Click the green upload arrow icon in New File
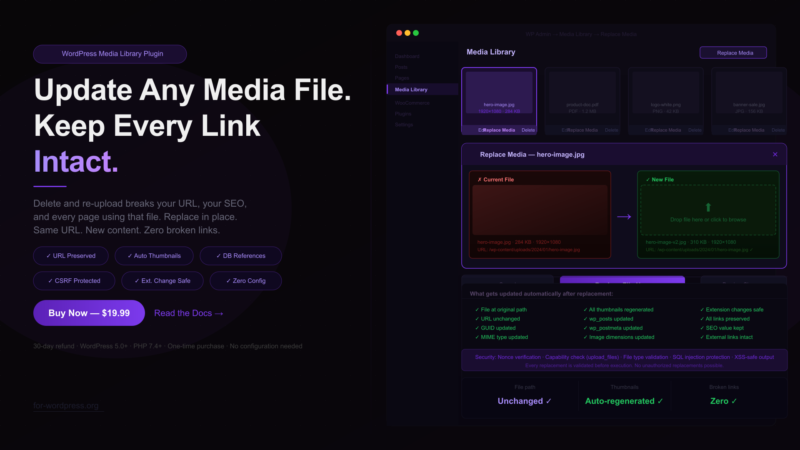Image resolution: width=800 pixels, height=450 pixels. [708, 207]
